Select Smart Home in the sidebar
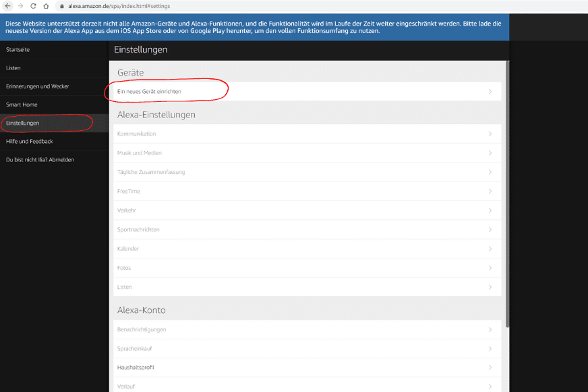This screenshot has height=392, width=588. [x=20, y=105]
